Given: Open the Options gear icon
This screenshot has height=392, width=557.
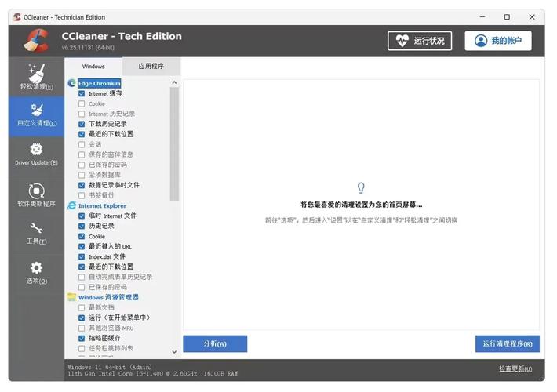Looking at the screenshot, I should [x=36, y=267].
